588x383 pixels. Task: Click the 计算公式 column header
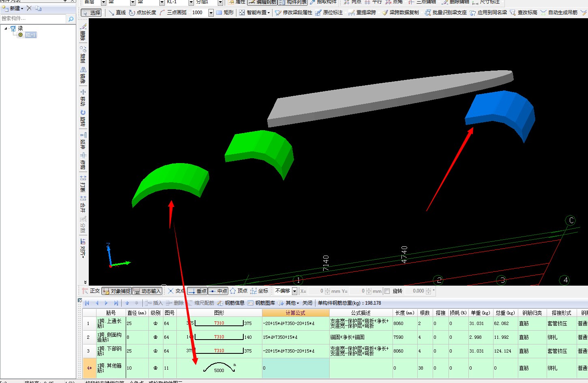[296, 313]
